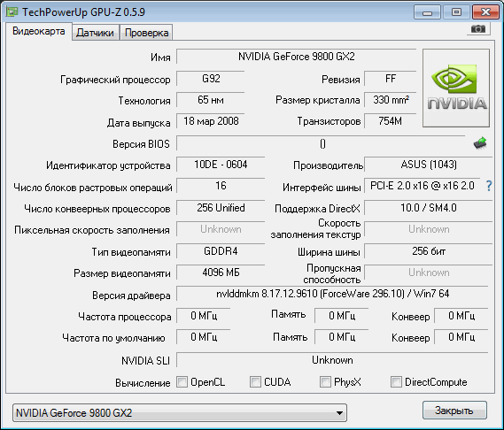Click ROPs count value 16

tap(221, 186)
